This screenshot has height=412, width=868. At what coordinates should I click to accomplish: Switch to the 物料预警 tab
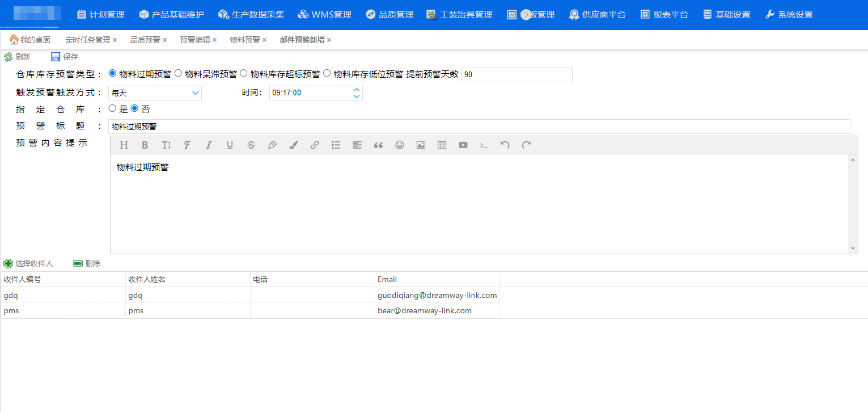[x=244, y=40]
